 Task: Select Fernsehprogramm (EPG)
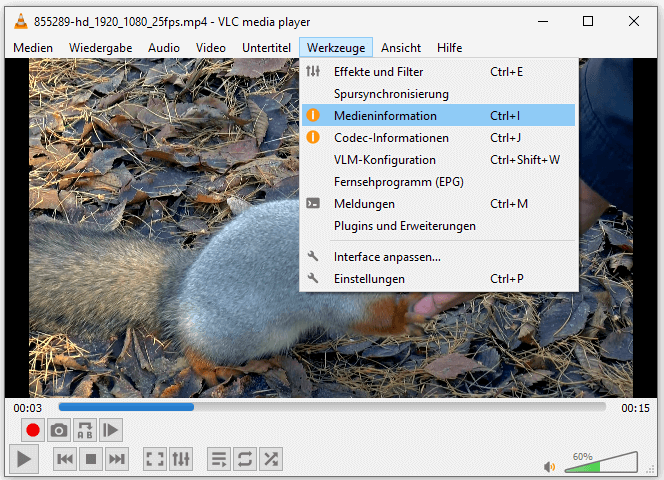coord(438,182)
